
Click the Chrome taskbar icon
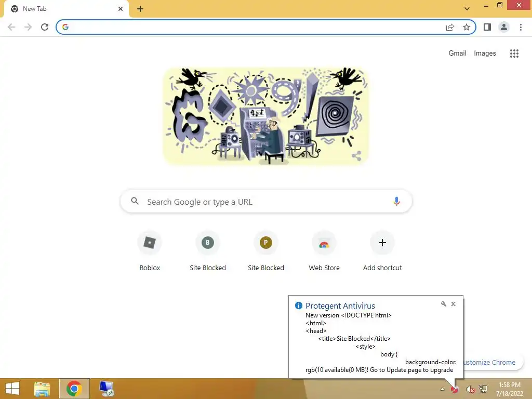[74, 389]
